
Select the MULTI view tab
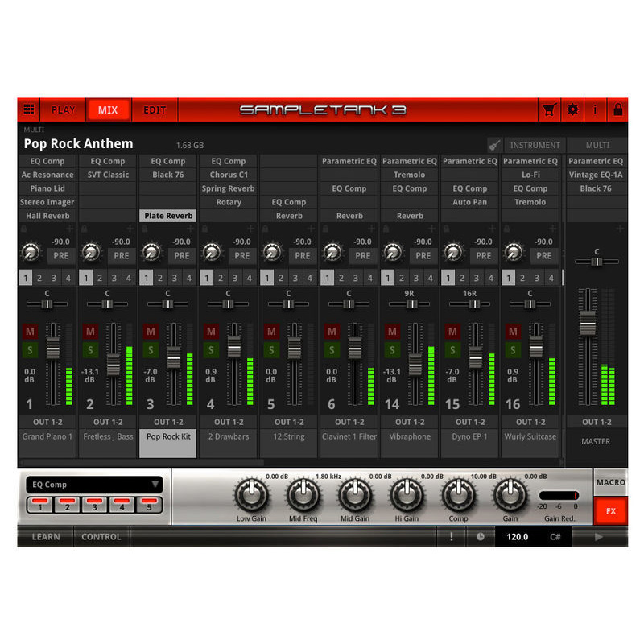597,145
